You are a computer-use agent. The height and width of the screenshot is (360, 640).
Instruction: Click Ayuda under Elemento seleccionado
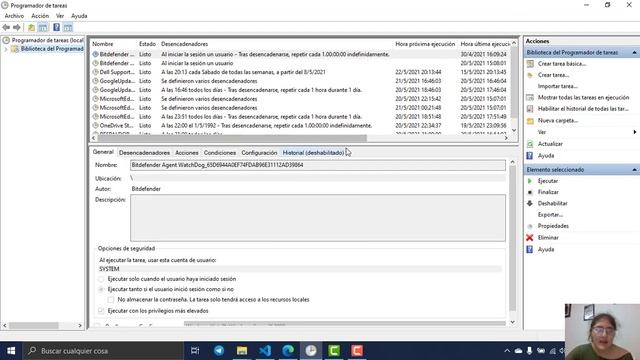(x=546, y=249)
